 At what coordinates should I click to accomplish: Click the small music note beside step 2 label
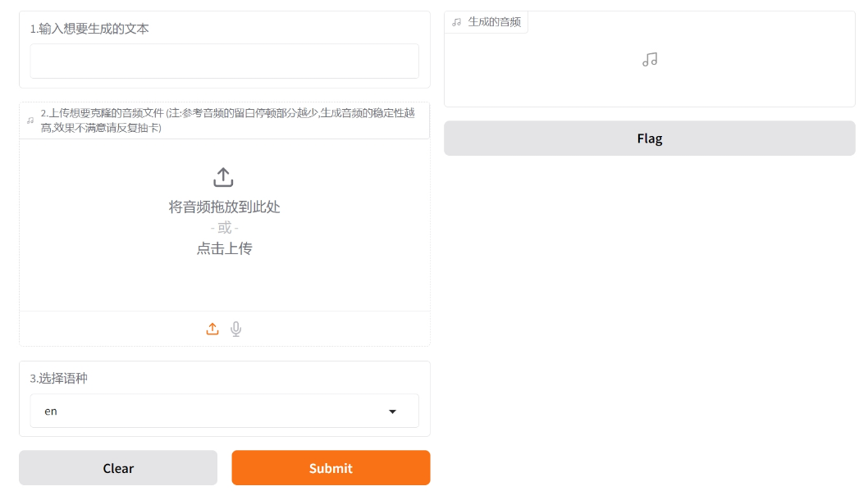(x=29, y=120)
